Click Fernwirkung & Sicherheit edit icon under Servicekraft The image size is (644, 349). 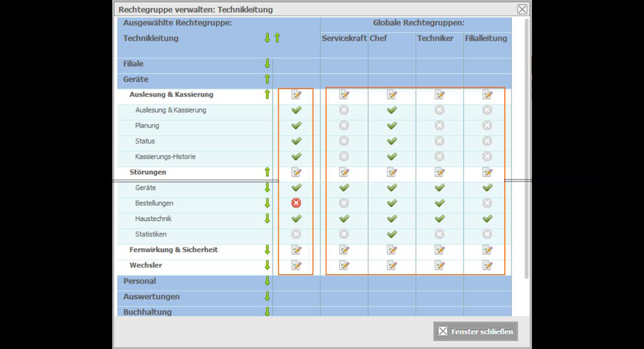(x=344, y=249)
